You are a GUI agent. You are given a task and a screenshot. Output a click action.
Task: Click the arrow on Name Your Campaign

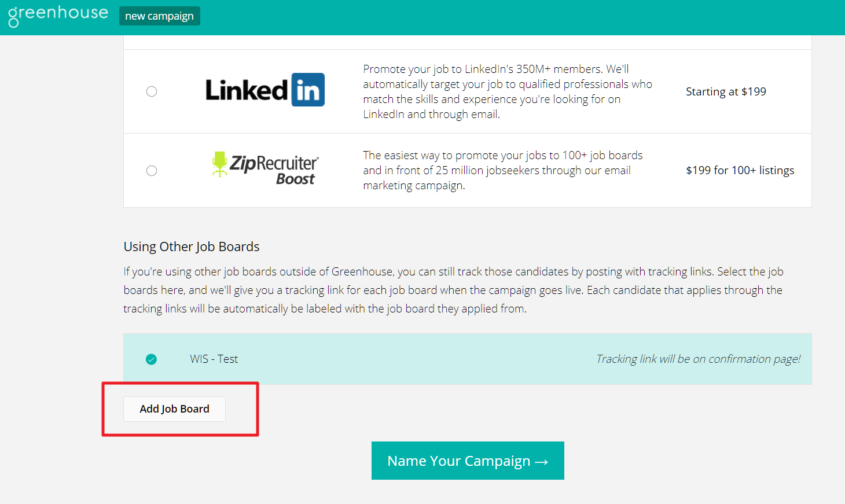(x=542, y=462)
